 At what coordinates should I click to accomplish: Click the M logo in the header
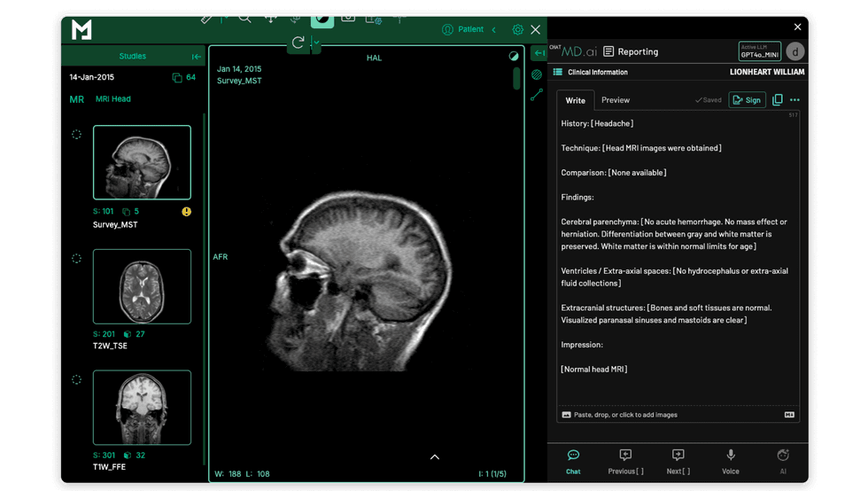point(81,29)
